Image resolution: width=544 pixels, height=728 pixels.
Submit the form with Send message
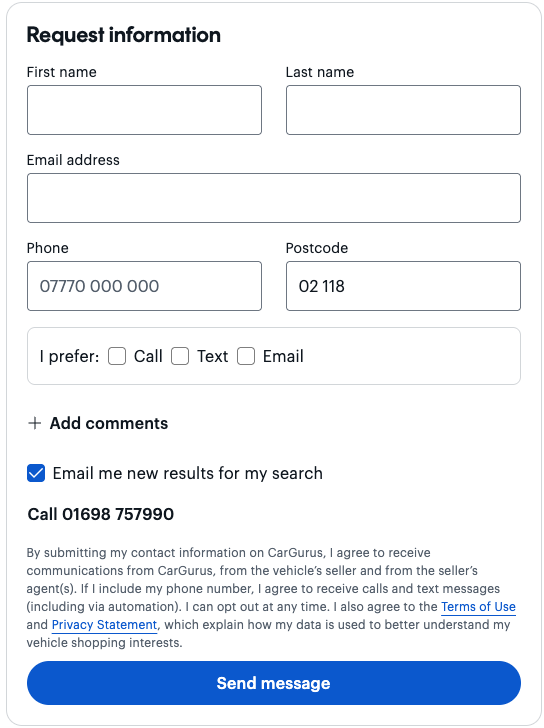tap(274, 683)
